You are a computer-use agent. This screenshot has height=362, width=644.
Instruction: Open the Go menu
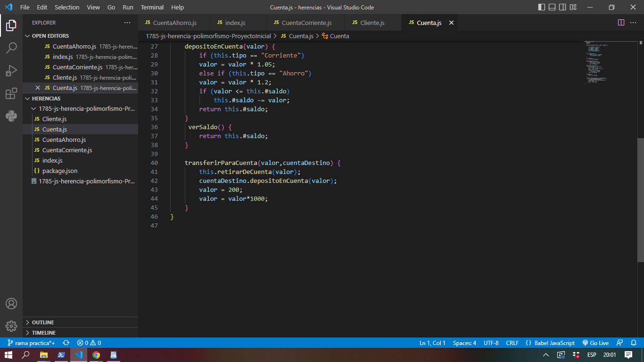(x=111, y=7)
